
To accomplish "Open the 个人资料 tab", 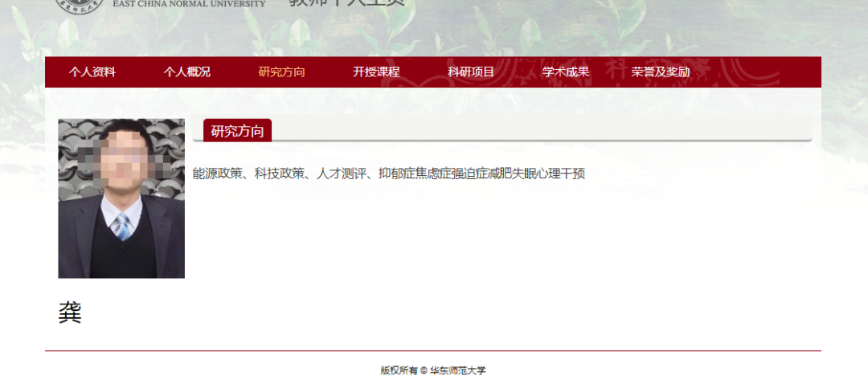I will 92,72.
